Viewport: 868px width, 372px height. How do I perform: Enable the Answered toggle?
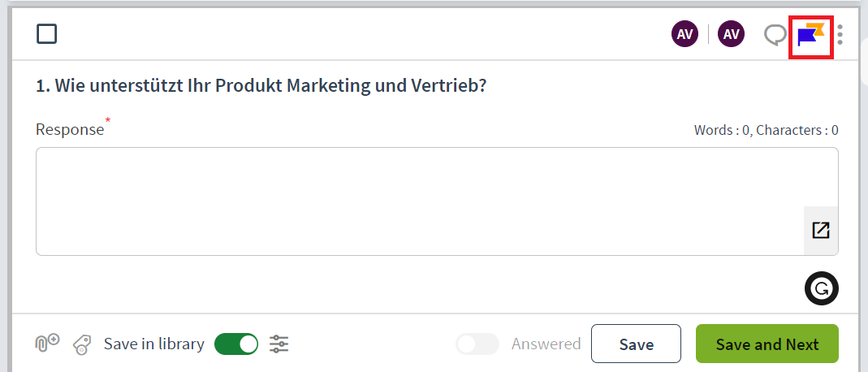pyautogui.click(x=477, y=344)
